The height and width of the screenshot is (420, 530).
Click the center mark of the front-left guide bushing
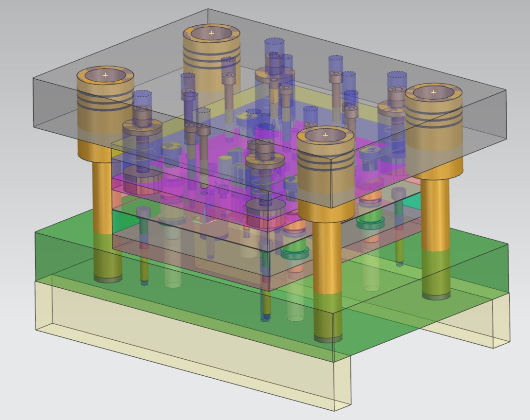pos(105,75)
